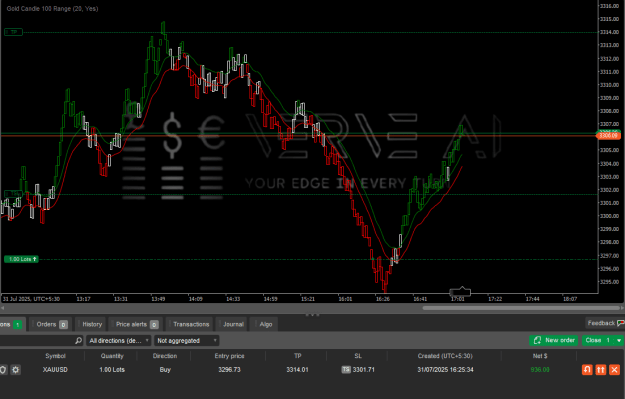
Task: Sort by the Net $ column header
Action: point(540,356)
